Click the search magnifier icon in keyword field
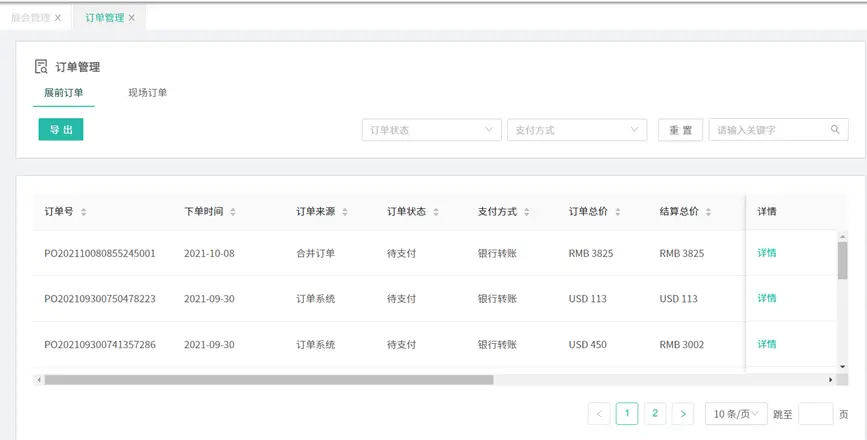 pos(835,130)
